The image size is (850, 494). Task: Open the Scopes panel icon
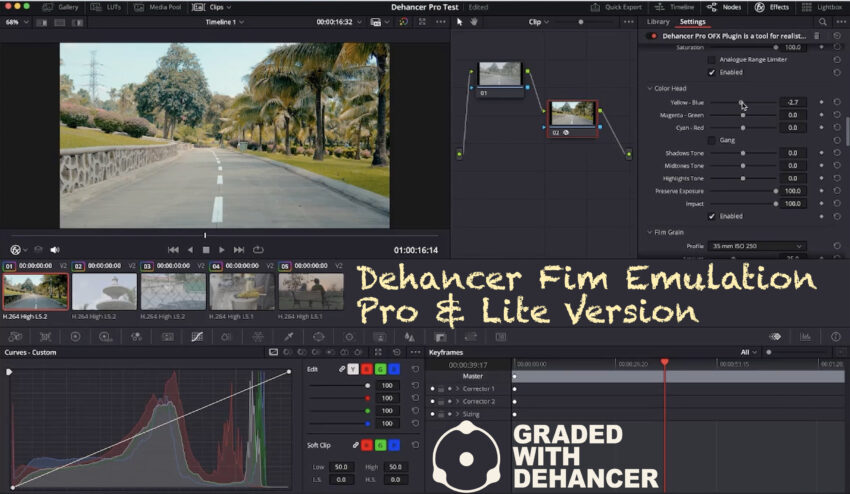point(806,337)
